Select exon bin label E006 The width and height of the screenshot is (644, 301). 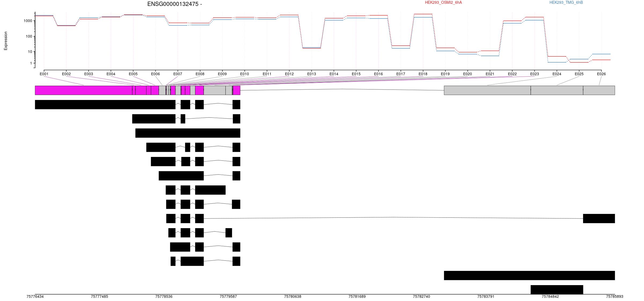(x=155, y=74)
